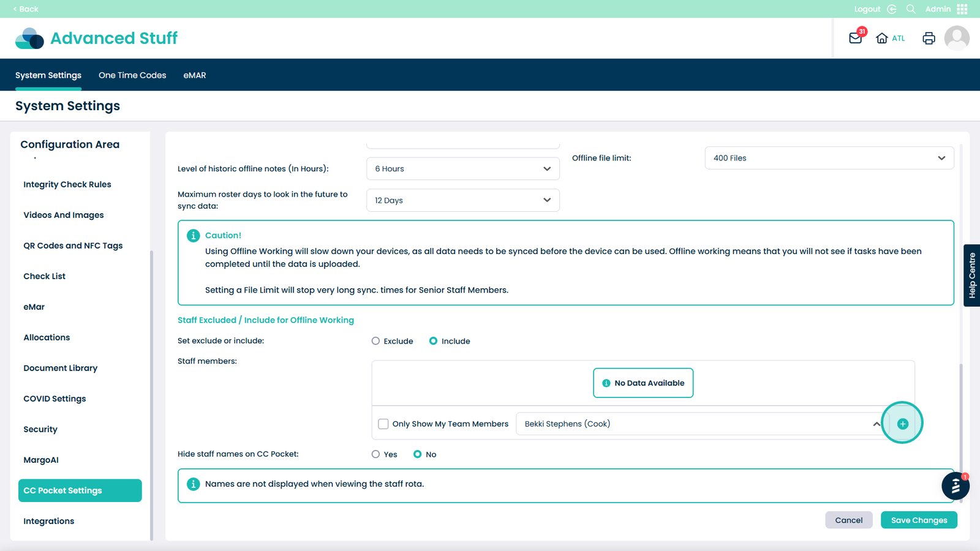Click the printer icon
The image size is (980, 551).
click(929, 38)
